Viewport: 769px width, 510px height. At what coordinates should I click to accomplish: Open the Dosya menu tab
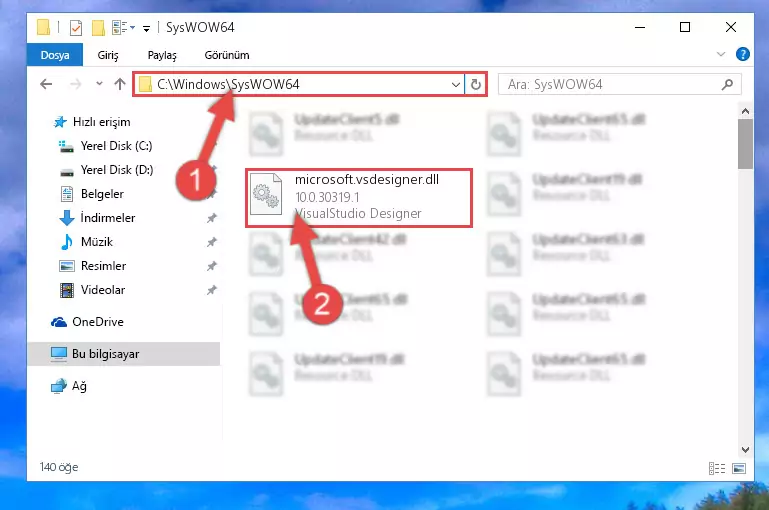(55, 55)
